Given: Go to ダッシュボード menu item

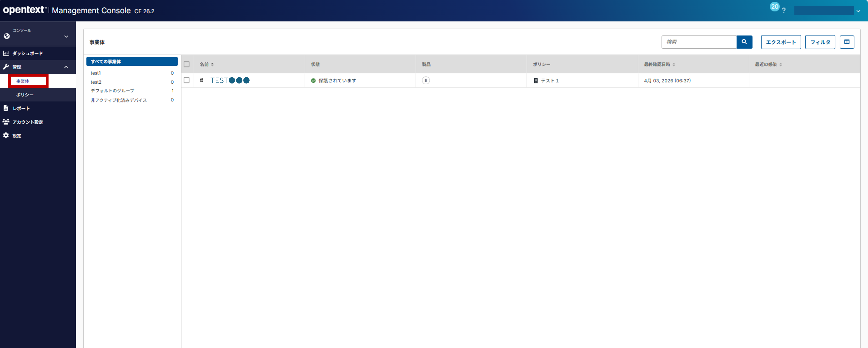Looking at the screenshot, I should click(x=28, y=53).
